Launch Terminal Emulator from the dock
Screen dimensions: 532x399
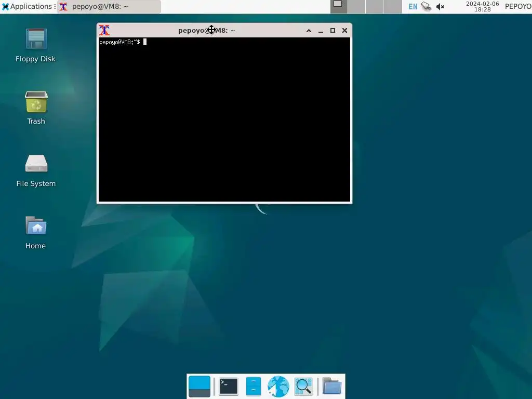pyautogui.click(x=229, y=386)
